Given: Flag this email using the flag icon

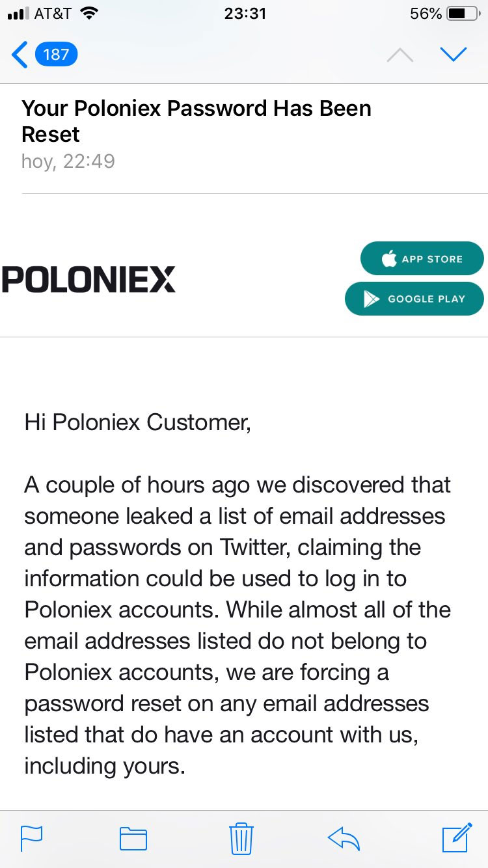Looking at the screenshot, I should pyautogui.click(x=32, y=838).
